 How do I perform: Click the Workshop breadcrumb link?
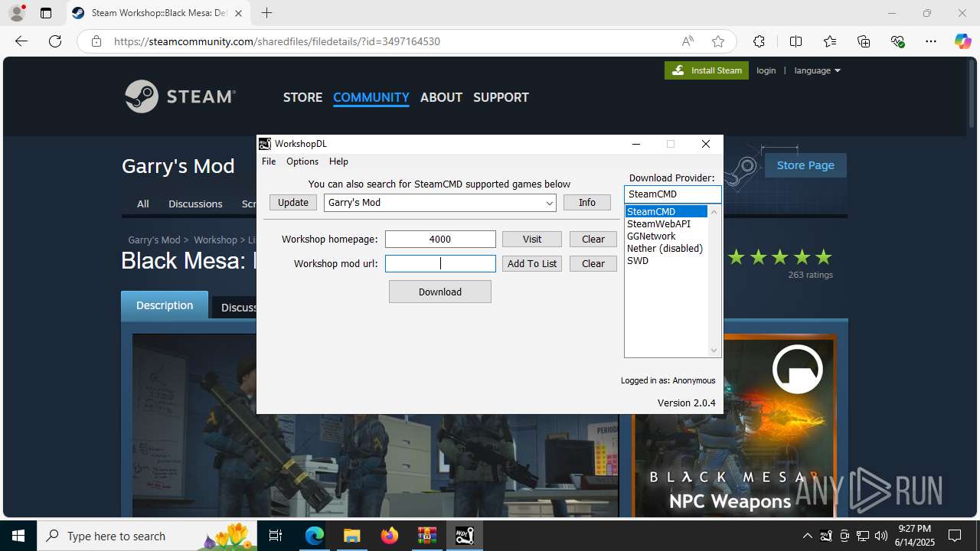point(215,240)
